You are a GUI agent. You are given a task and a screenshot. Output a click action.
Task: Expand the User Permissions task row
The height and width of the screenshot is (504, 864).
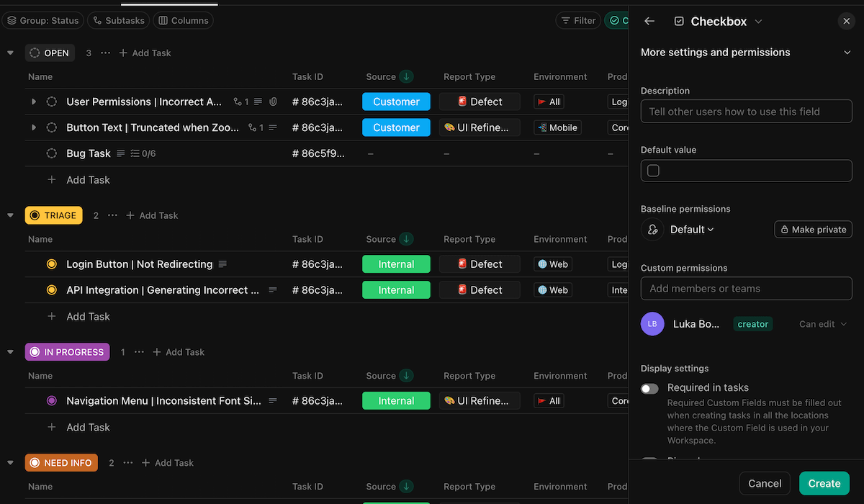pos(33,102)
